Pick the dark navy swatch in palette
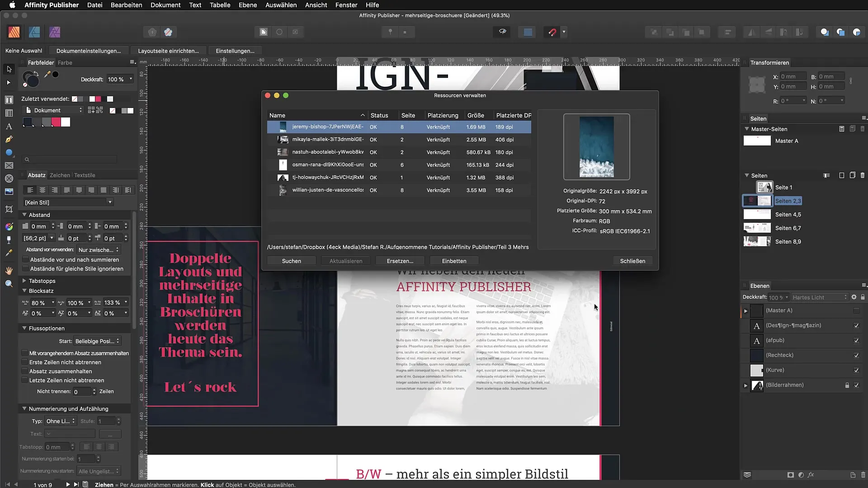 (x=28, y=122)
